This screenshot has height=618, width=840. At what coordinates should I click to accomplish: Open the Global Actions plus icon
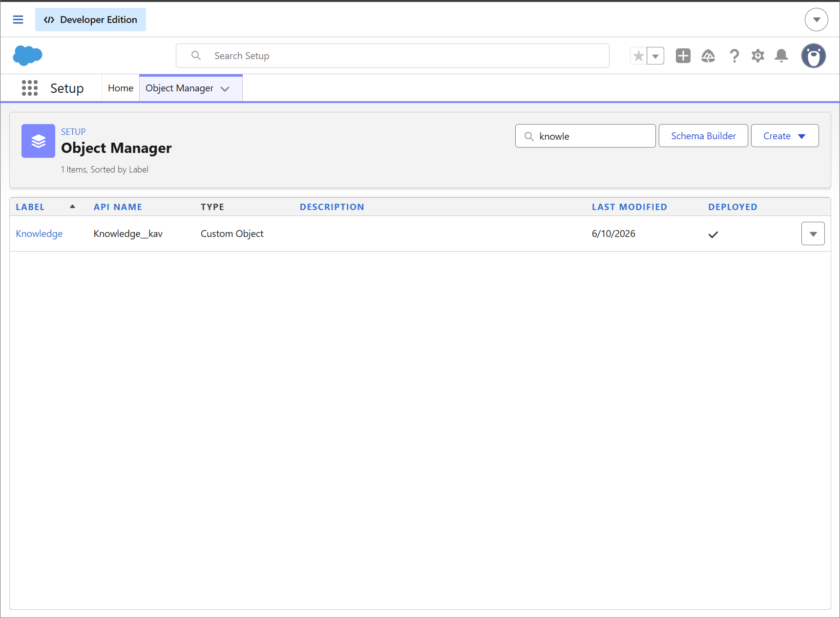coord(683,56)
